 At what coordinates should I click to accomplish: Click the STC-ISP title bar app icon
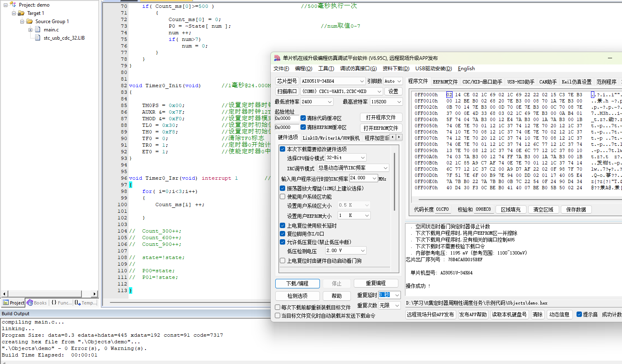point(277,58)
